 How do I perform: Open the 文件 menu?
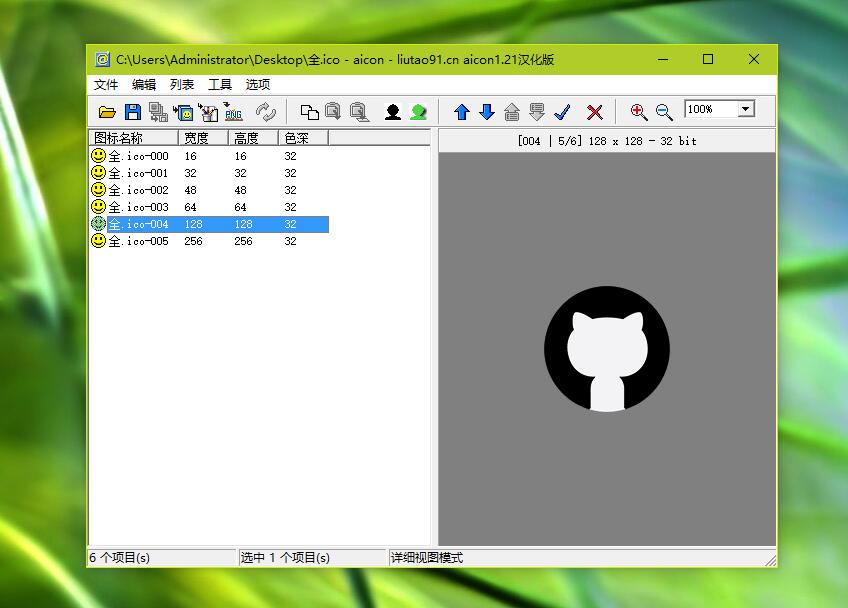pos(105,84)
